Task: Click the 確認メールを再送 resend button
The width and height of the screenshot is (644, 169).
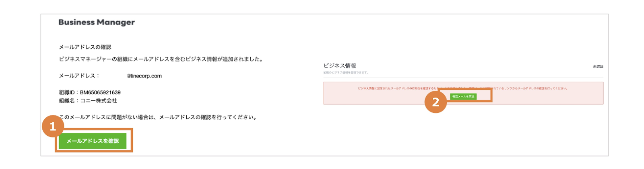Action: [x=463, y=96]
